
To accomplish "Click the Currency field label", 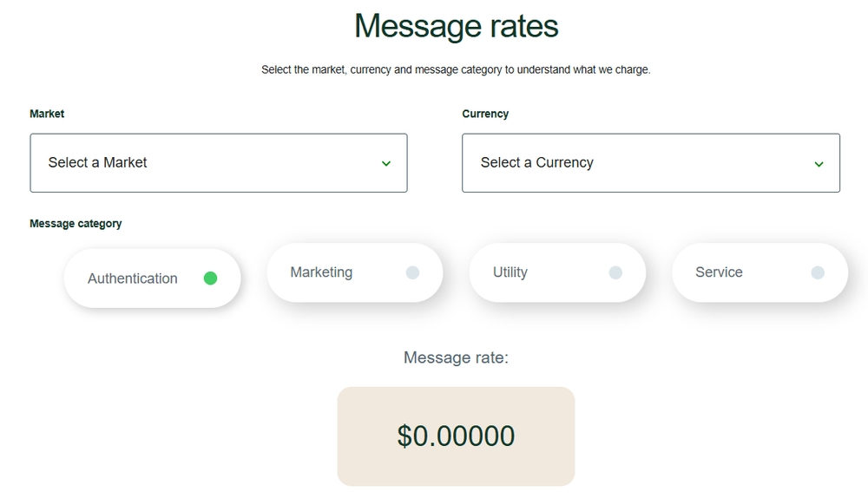I will (x=485, y=114).
